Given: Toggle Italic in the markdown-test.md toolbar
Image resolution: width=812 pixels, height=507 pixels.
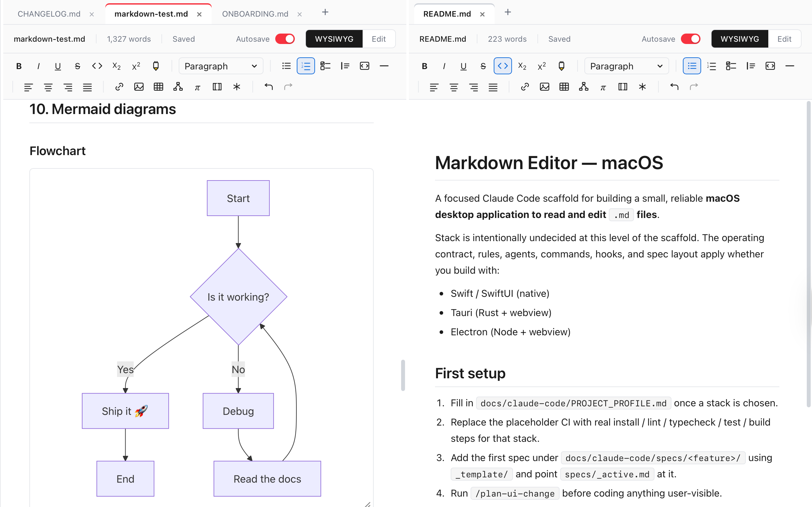Looking at the screenshot, I should point(38,66).
